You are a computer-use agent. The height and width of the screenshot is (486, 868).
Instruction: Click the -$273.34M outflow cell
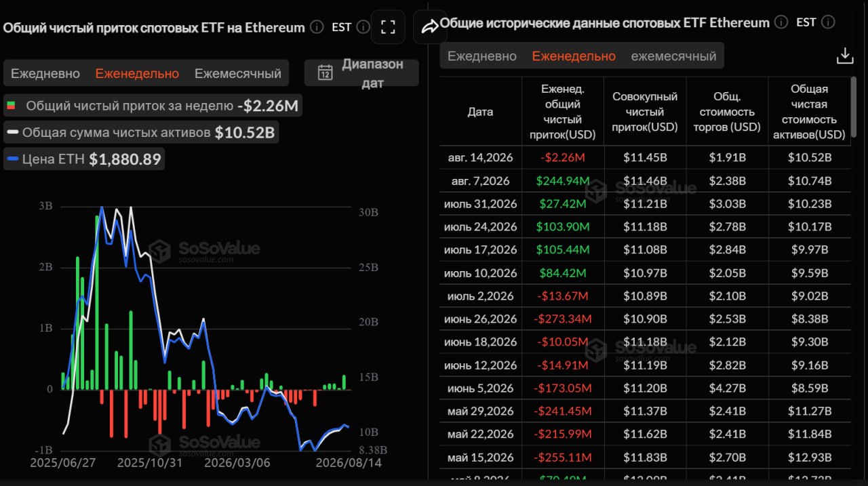(563, 319)
